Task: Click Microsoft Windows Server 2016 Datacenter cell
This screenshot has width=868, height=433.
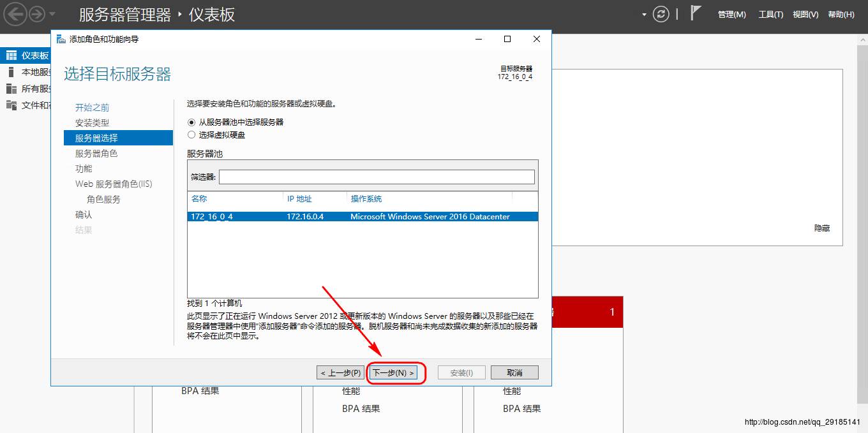Action: (430, 217)
